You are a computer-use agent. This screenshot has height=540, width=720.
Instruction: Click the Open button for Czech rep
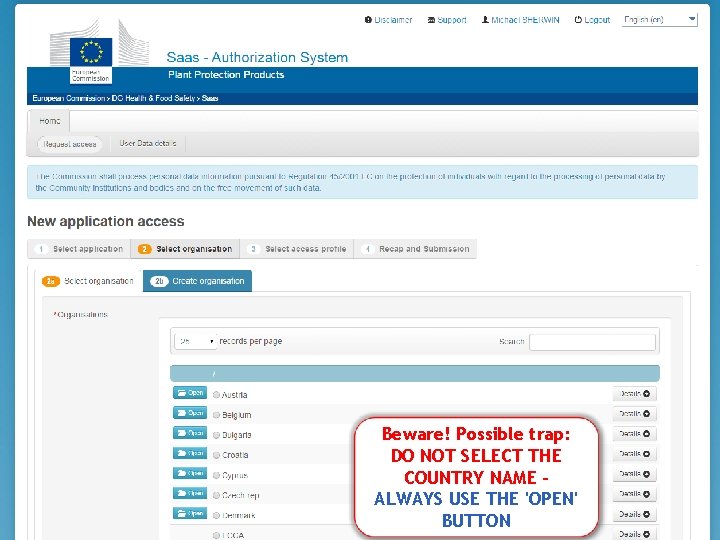pyautogui.click(x=190, y=493)
